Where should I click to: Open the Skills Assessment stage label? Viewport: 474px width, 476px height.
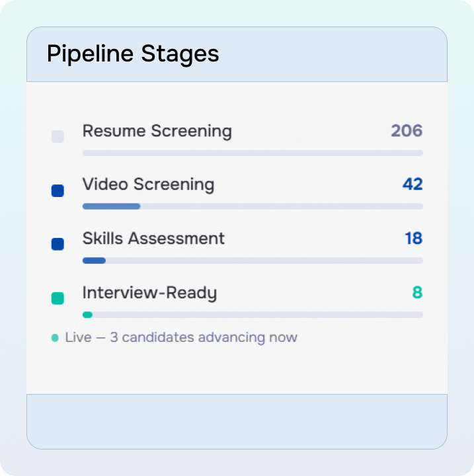(x=153, y=238)
